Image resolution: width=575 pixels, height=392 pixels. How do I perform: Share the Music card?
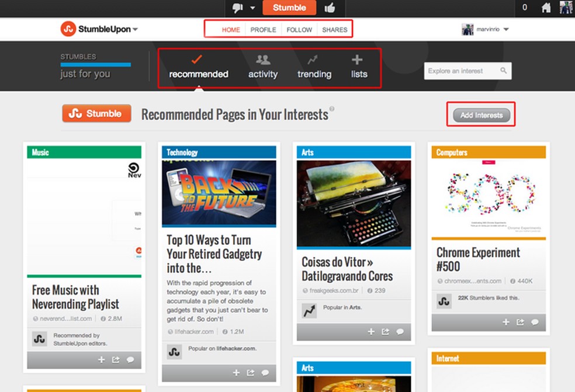116,360
